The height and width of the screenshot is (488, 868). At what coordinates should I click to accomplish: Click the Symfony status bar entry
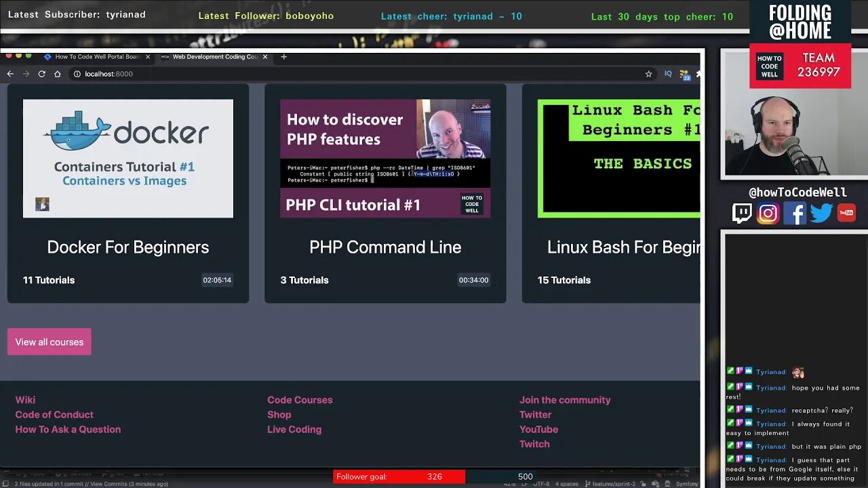click(x=687, y=484)
